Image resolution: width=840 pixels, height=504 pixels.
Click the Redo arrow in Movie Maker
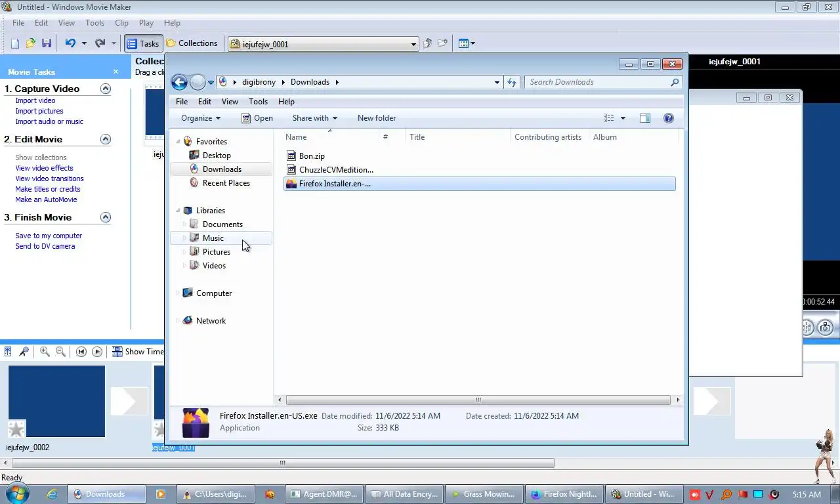click(x=100, y=43)
